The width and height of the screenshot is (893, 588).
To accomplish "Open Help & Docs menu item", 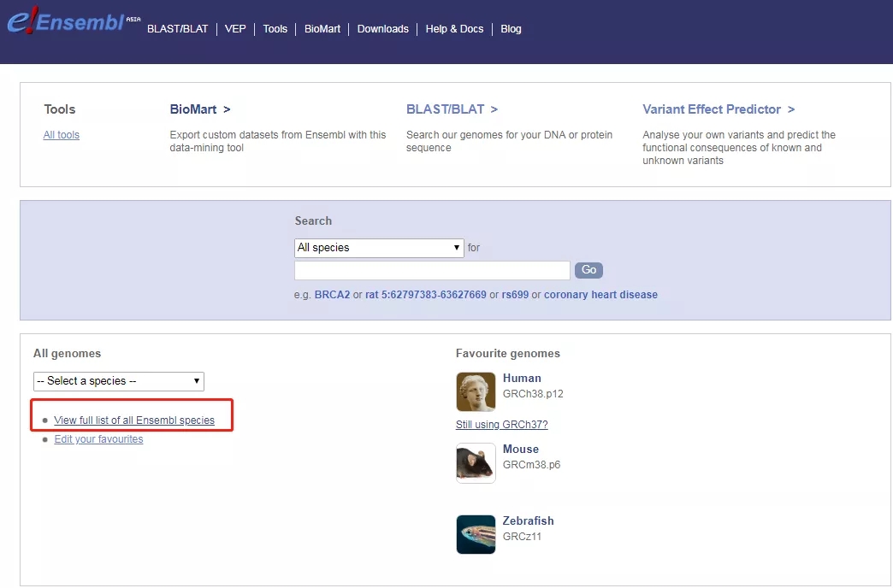I will 454,29.
